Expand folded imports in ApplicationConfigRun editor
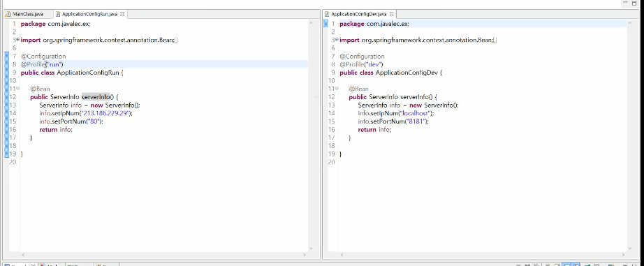Image resolution: width=644 pixels, height=266 pixels. click(x=17, y=40)
